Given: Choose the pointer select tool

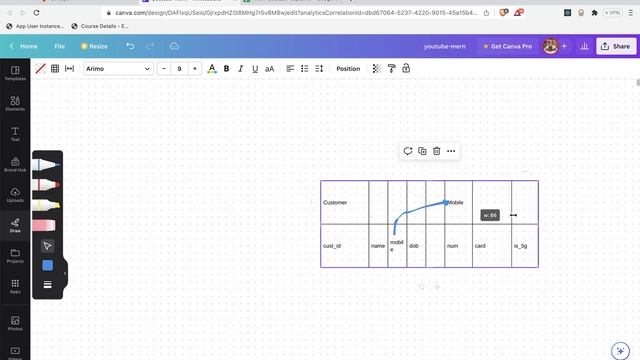Looking at the screenshot, I should click(47, 246).
